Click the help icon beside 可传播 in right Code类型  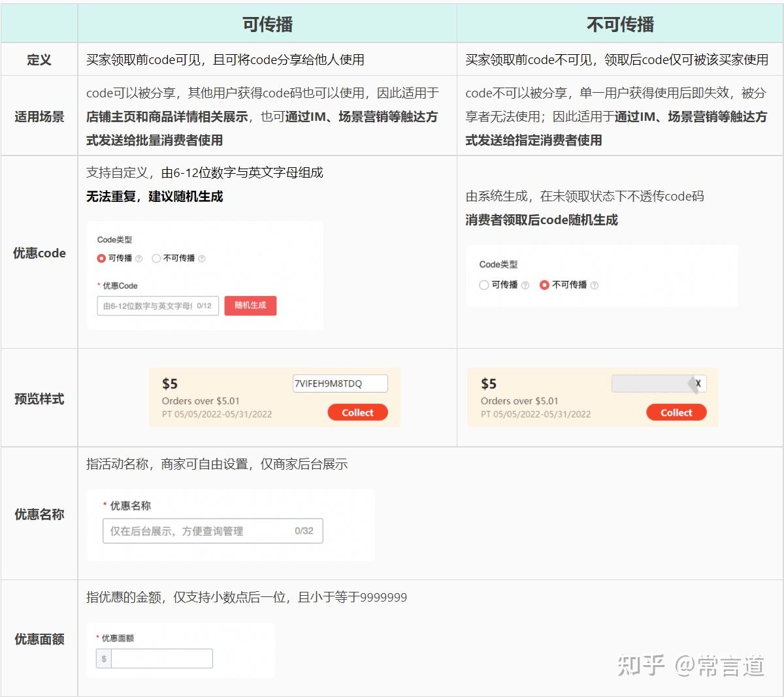click(x=525, y=284)
